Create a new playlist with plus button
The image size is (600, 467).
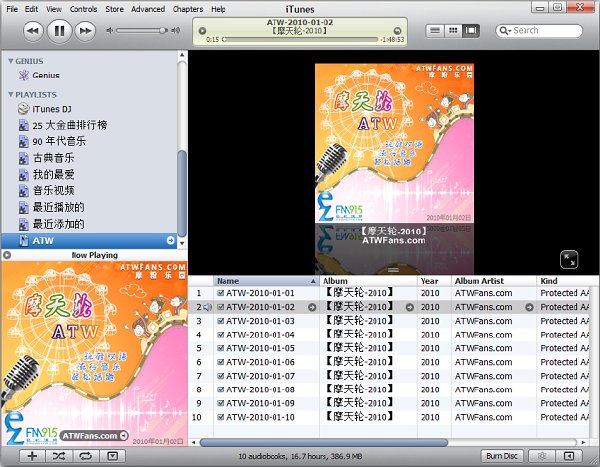tap(33, 456)
